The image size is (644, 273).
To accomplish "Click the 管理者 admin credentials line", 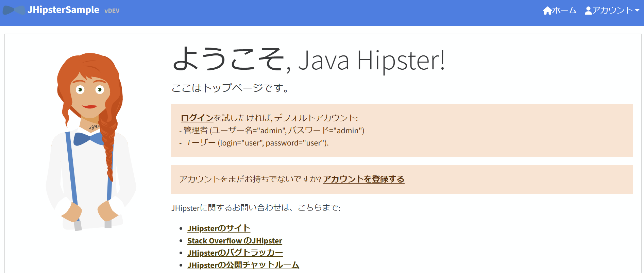I will (x=272, y=131).
